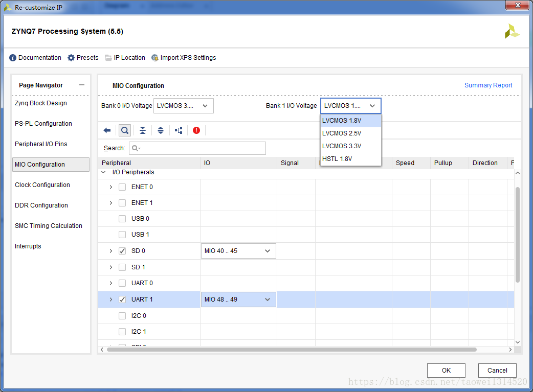Image resolution: width=533 pixels, height=392 pixels.
Task: Open UART 1 MIO 48 .. 49 dropdown
Action: pyautogui.click(x=238, y=299)
